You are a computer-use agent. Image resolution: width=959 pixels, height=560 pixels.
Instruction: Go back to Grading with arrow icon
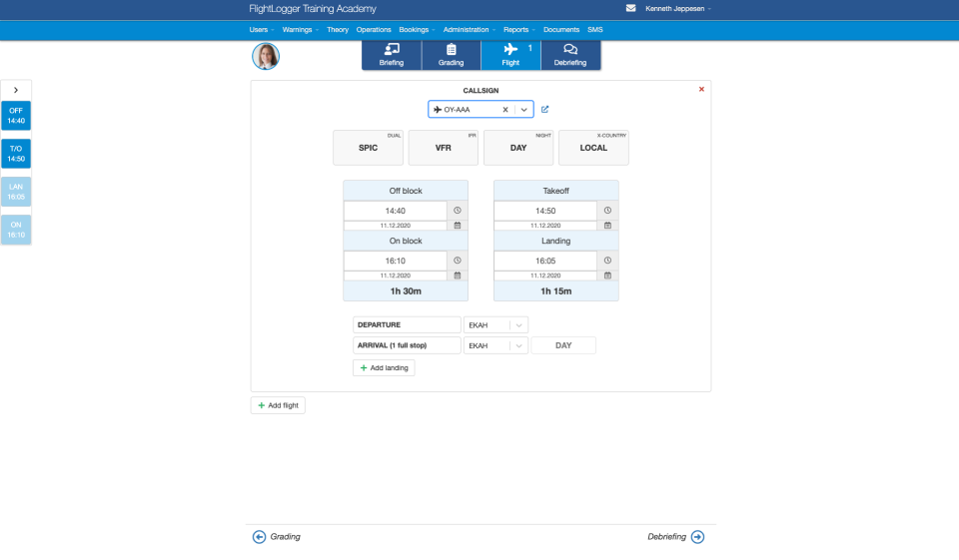(x=260, y=537)
